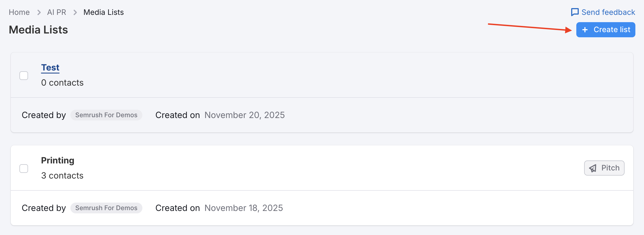Viewport: 644px width, 235px height.
Task: Click the plus icon on Create list
Action: pos(585,30)
